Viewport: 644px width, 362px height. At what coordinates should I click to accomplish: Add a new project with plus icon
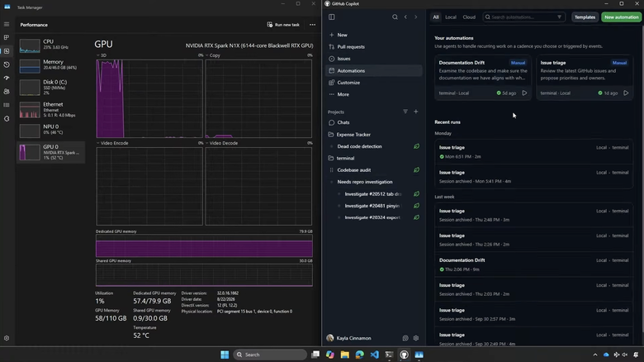(x=415, y=112)
